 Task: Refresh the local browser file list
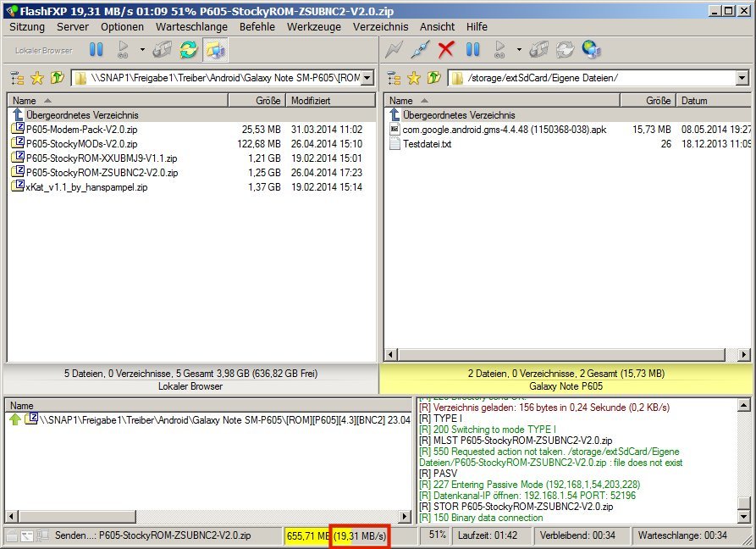189,50
